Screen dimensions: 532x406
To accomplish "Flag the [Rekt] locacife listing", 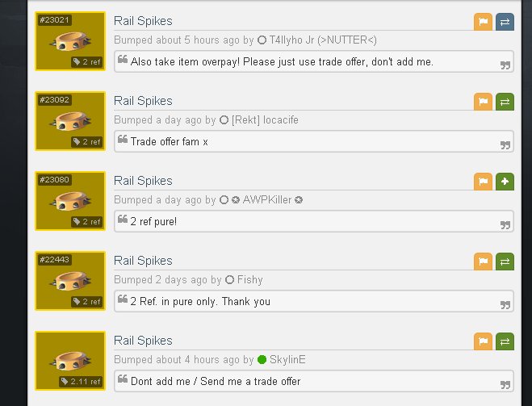I will [x=483, y=102].
